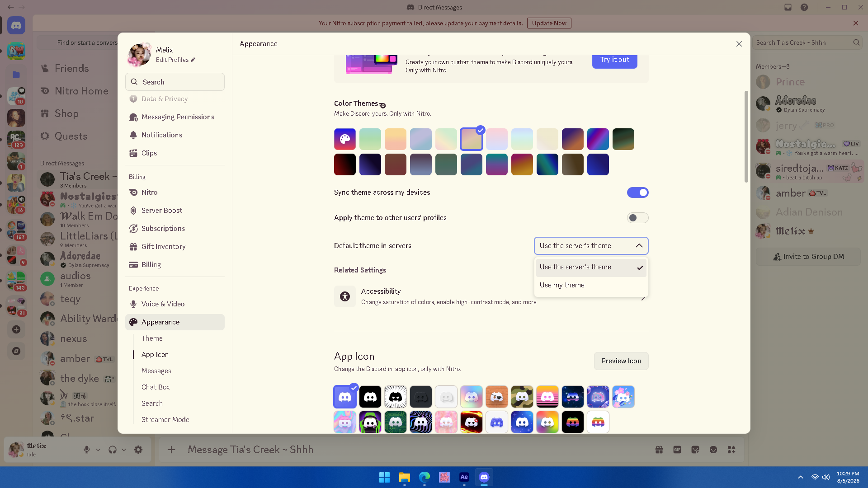Close the settings dialog

click(x=739, y=44)
